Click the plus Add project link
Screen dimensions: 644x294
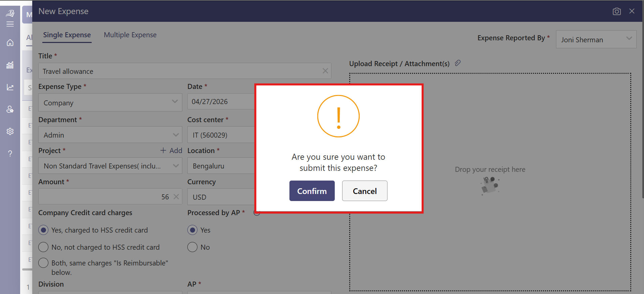(171, 150)
